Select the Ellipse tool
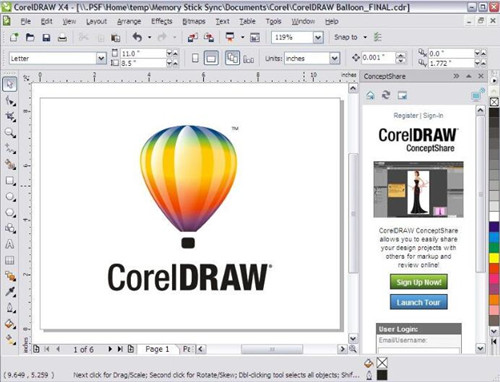The height and width of the screenshot is (382, 500). click(10, 197)
